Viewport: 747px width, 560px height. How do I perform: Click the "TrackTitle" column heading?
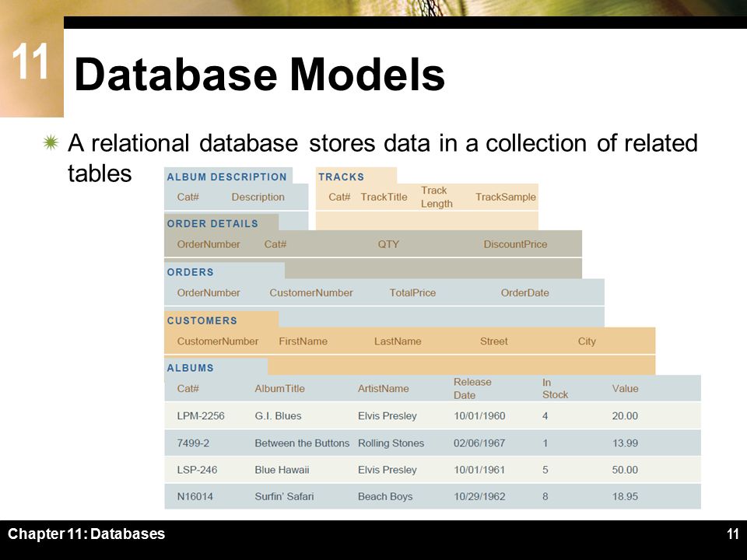coord(384,197)
